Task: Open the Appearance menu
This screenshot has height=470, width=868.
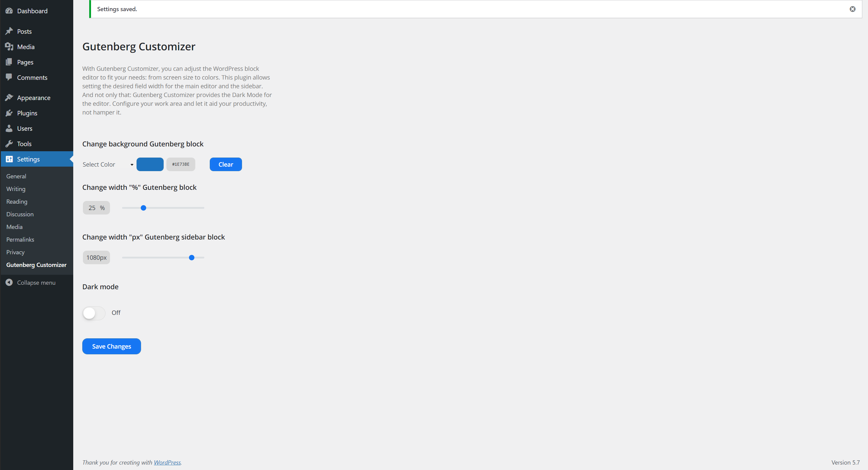Action: [34, 98]
